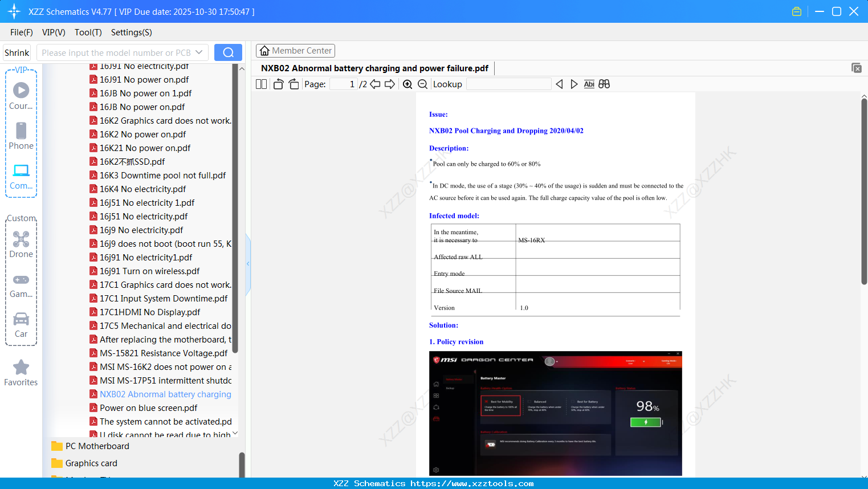Open 16K3 Downtime pool not full.pdf
The width and height of the screenshot is (868, 489).
[157, 176]
